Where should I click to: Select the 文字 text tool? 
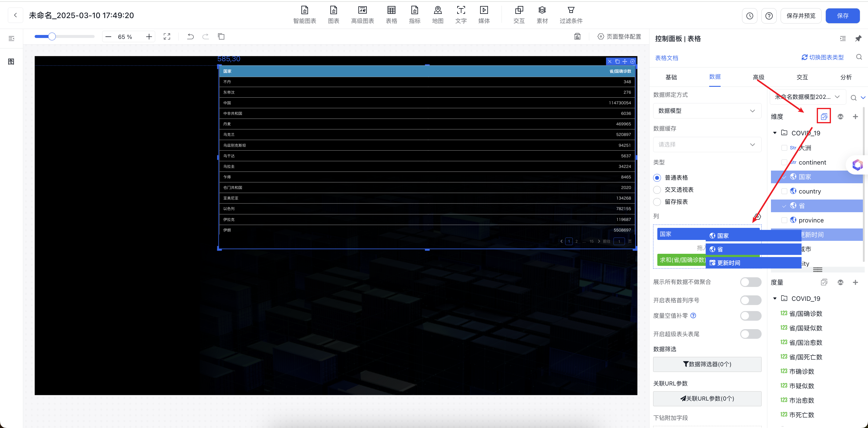[x=461, y=15]
